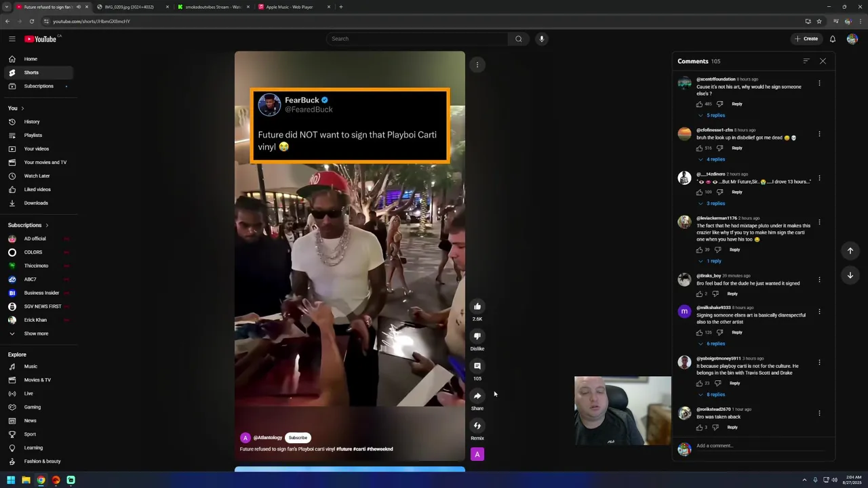Dislike the Short
Image resolution: width=868 pixels, height=488 pixels.
477,336
